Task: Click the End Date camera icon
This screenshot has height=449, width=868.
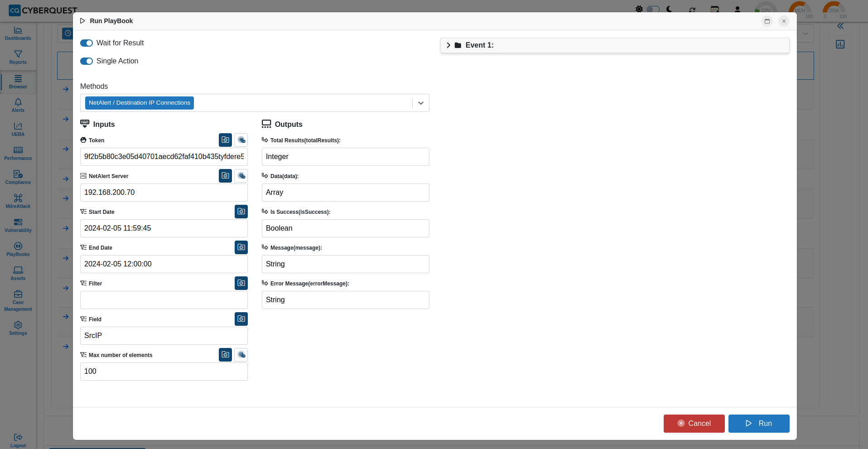Action: (241, 247)
